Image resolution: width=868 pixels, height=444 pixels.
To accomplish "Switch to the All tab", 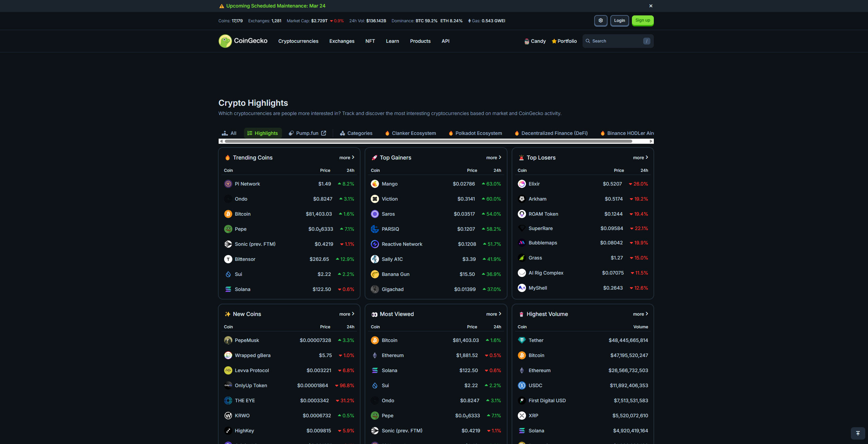I will click(229, 133).
